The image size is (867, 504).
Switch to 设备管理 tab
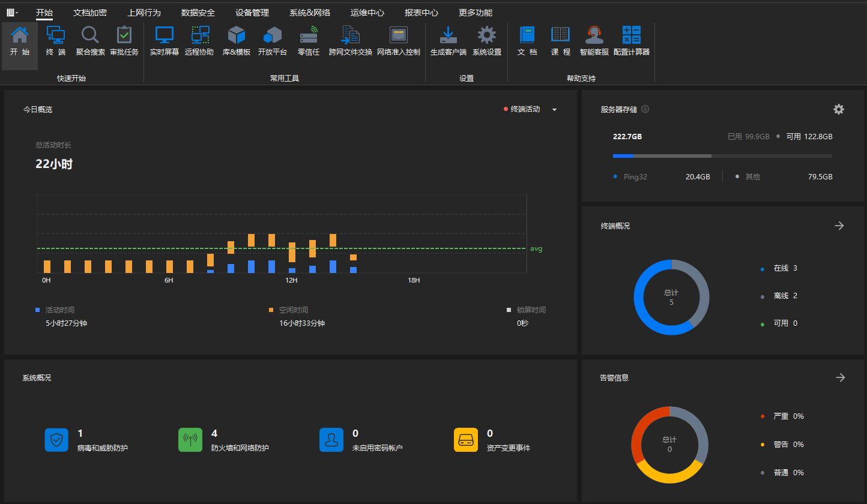(x=252, y=13)
